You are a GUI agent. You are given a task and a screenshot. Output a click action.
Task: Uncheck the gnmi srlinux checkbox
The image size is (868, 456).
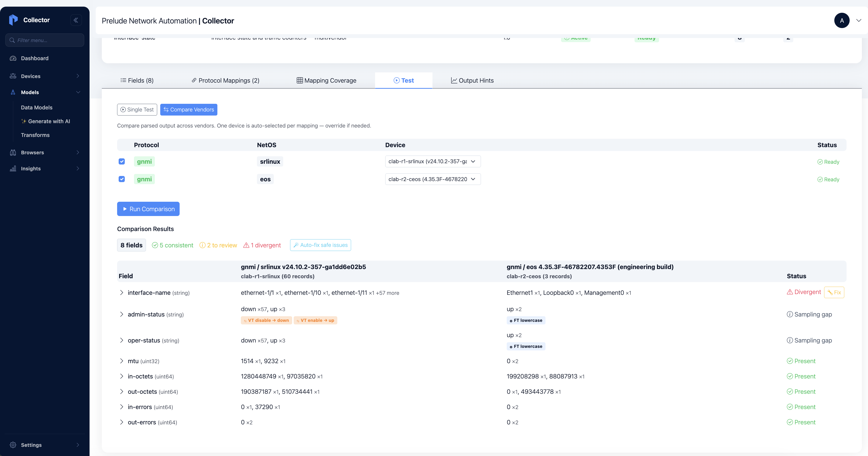coord(122,161)
